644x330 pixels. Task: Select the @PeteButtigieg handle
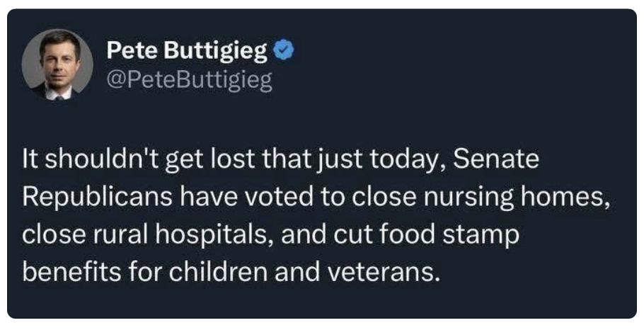pos(189,81)
